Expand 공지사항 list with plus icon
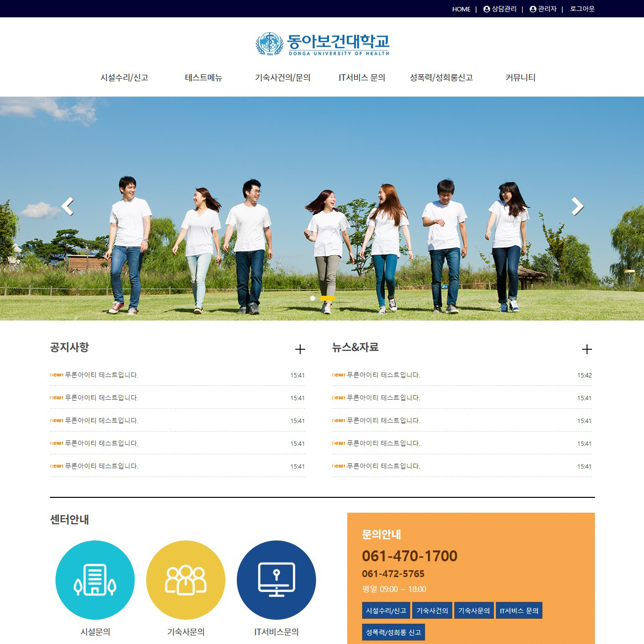This screenshot has height=644, width=644. click(x=300, y=349)
